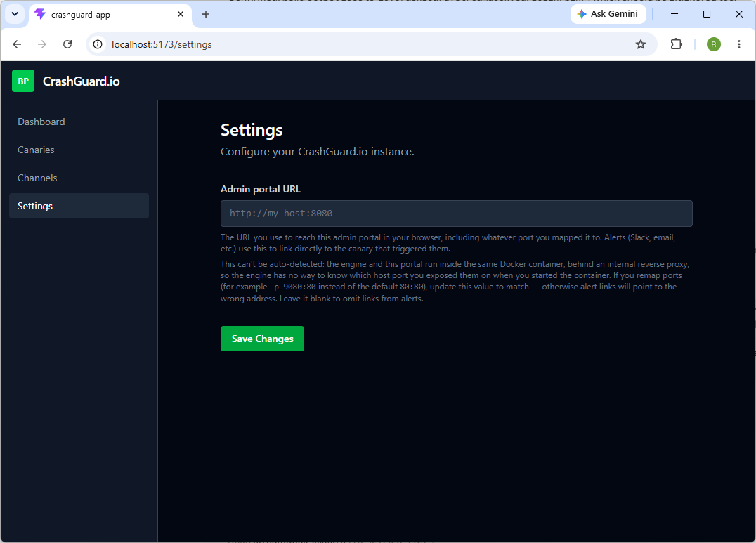Click the '-p 9080:80' code example text

[293, 287]
